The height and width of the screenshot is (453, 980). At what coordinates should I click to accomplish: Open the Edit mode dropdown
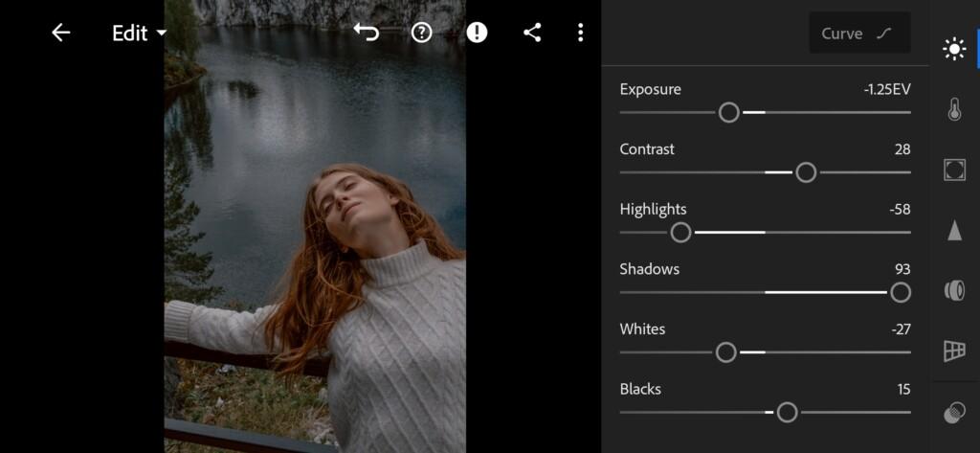140,34
